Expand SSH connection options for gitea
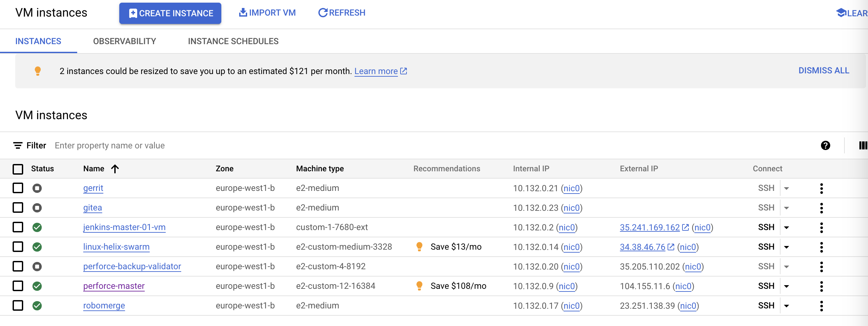 pyautogui.click(x=787, y=207)
